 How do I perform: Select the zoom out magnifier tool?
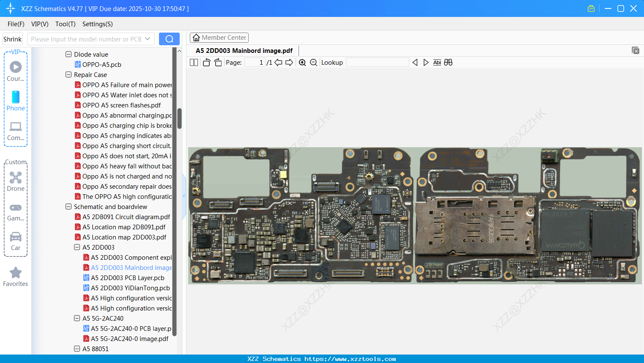click(313, 62)
